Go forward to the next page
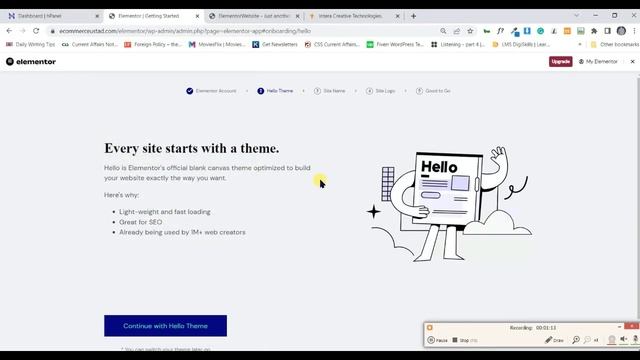 coord(22,31)
